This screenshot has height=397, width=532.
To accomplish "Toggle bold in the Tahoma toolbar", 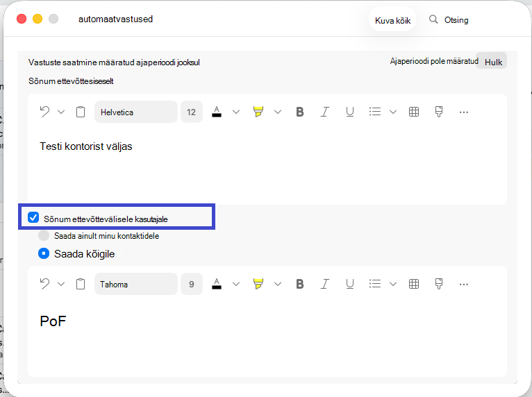I will tap(299, 284).
